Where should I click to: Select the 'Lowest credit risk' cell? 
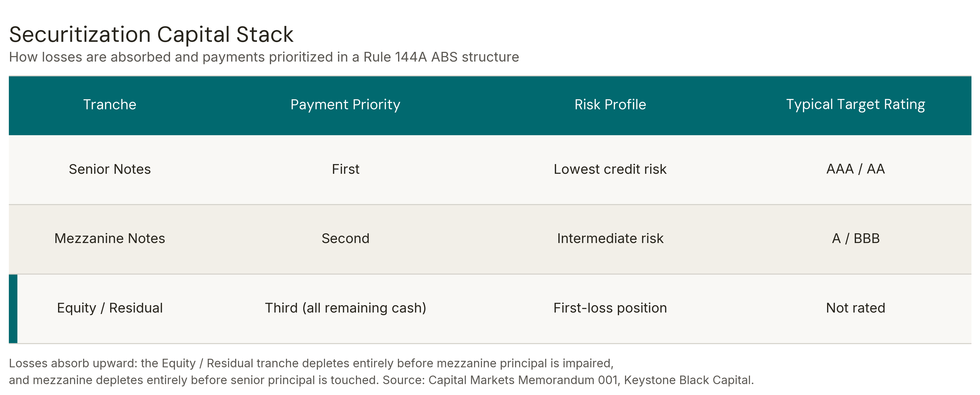(610, 169)
